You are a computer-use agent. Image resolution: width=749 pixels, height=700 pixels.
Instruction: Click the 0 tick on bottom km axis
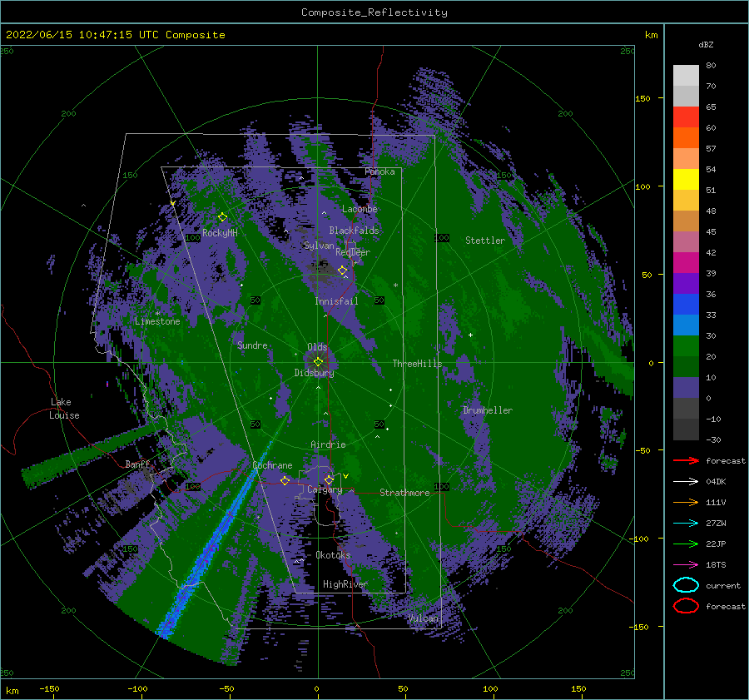tap(316, 688)
